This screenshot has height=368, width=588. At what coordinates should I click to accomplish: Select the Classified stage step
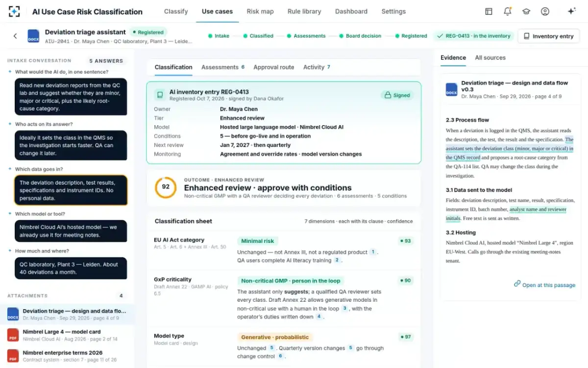(258, 36)
